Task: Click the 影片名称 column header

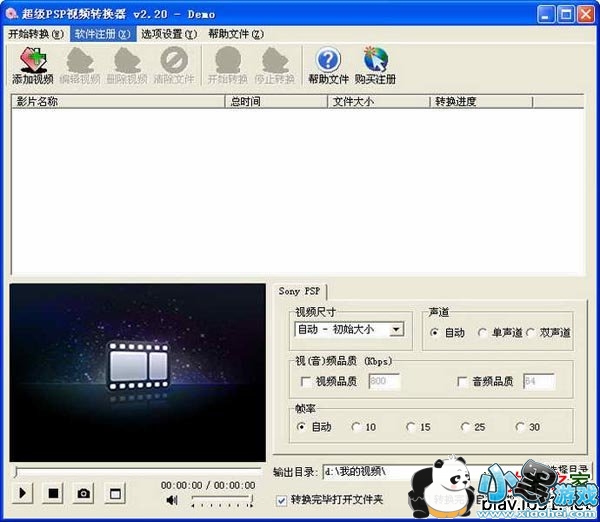Action: point(118,102)
